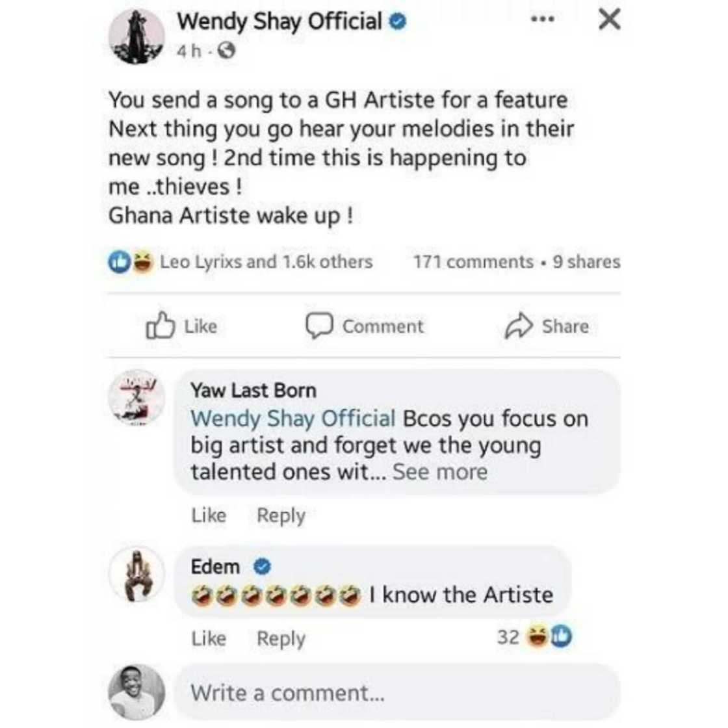Click the verified badge next to Edem
Viewport: 728px width, 728px height.
(x=261, y=566)
